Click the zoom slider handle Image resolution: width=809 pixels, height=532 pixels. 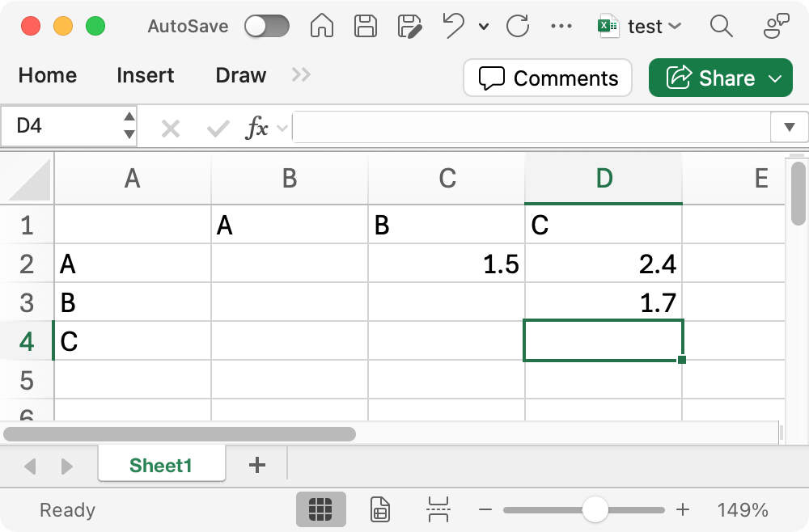coord(595,510)
